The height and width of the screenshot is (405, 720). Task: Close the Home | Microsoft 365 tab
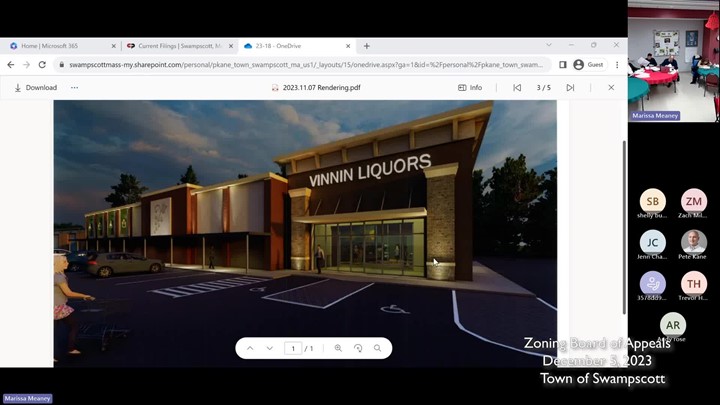pos(113,46)
